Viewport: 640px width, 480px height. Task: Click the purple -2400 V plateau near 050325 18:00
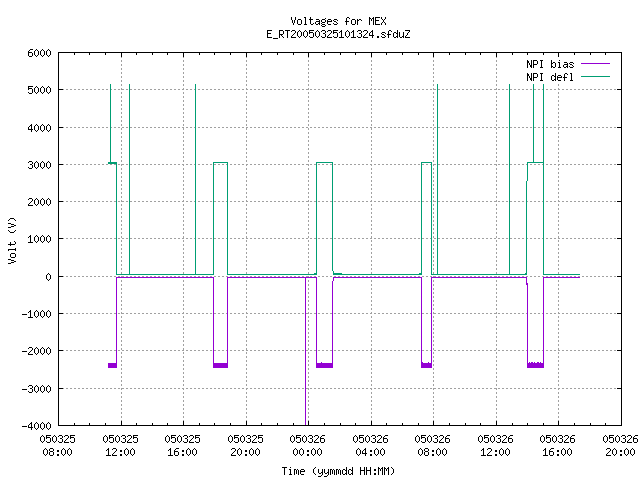tap(220, 365)
